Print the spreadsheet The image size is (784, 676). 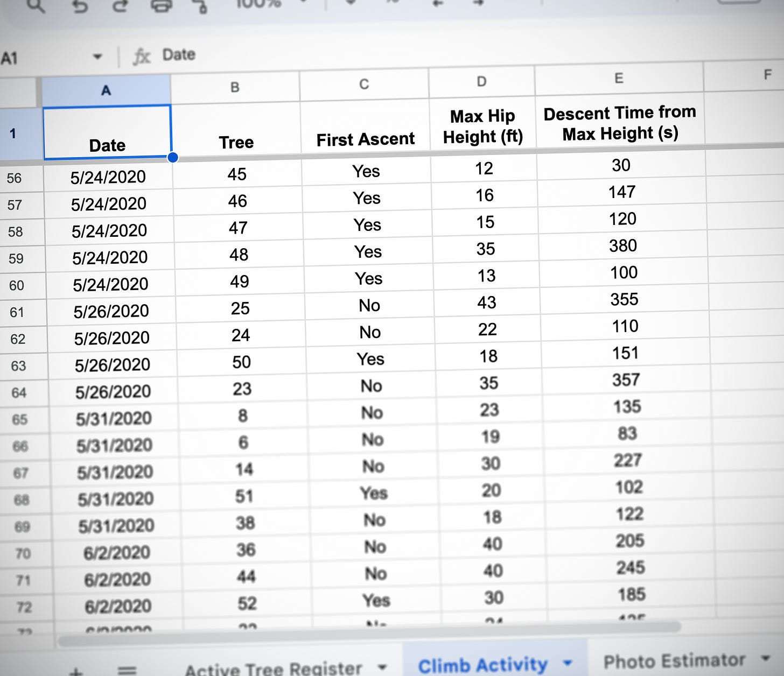pyautogui.click(x=161, y=6)
